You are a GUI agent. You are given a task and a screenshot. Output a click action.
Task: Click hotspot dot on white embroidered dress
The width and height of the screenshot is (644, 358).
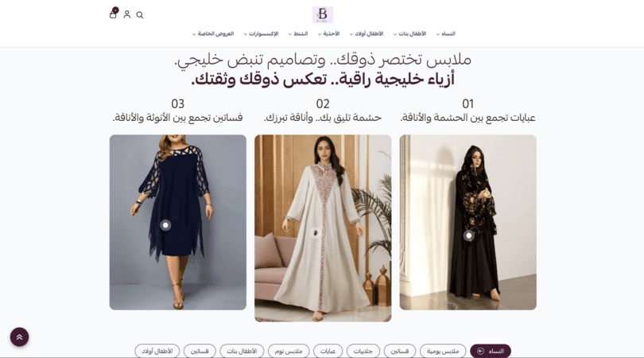[x=316, y=232]
